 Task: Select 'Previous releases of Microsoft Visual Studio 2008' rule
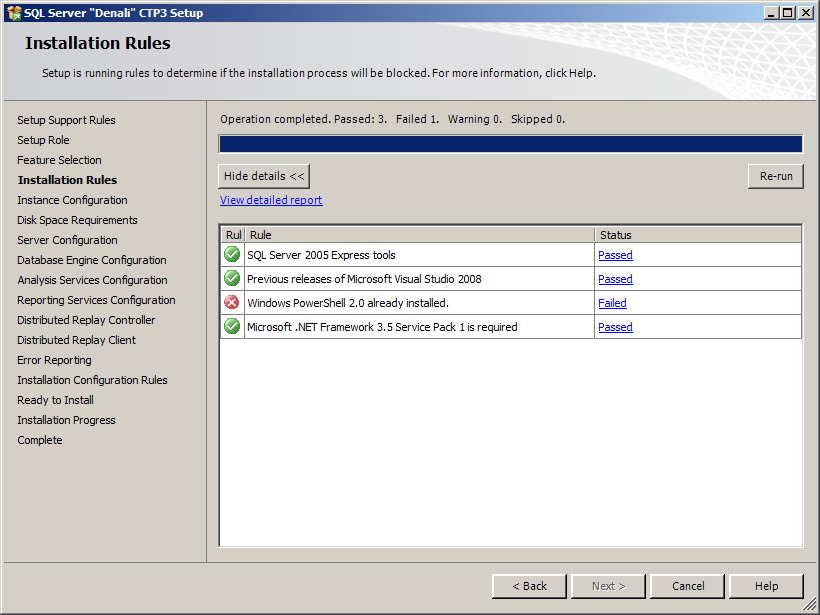[x=364, y=279]
